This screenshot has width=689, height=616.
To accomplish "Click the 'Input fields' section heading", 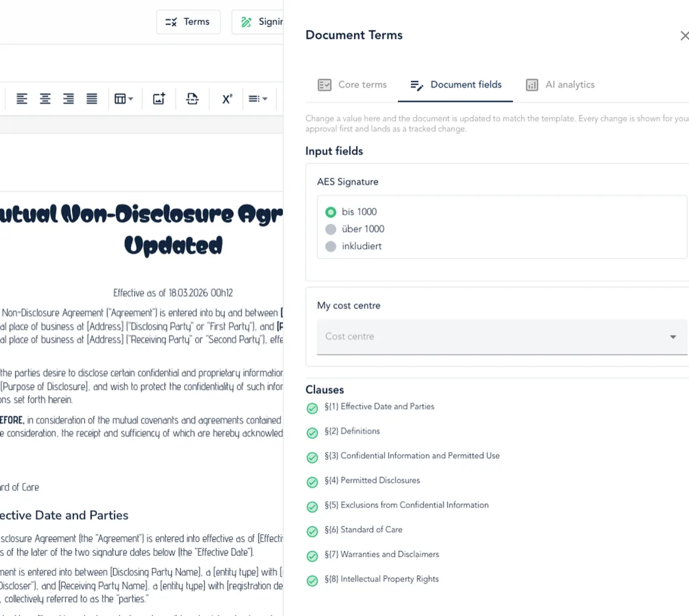I will (x=334, y=151).
